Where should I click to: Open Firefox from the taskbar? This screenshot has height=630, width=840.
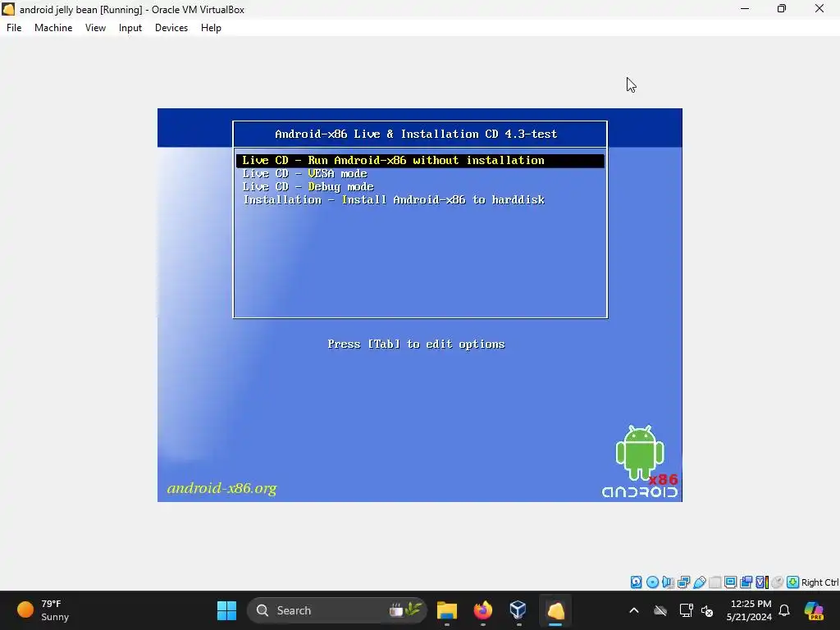coord(482,610)
